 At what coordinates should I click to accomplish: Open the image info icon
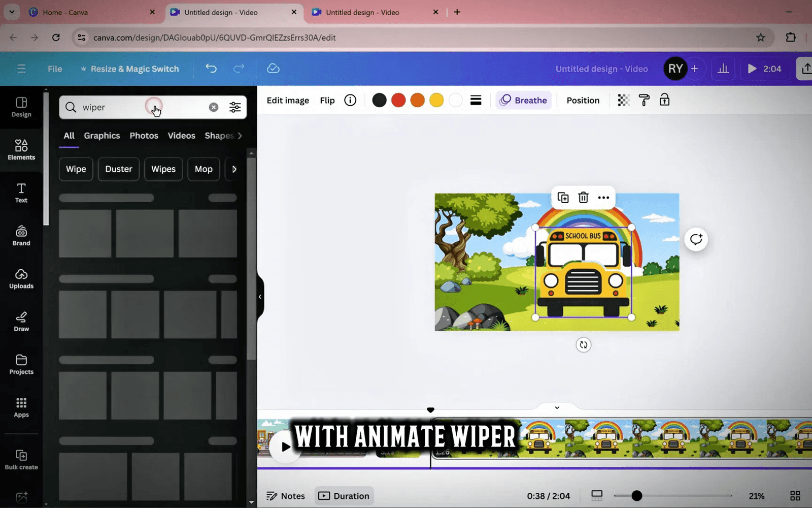pyautogui.click(x=350, y=100)
